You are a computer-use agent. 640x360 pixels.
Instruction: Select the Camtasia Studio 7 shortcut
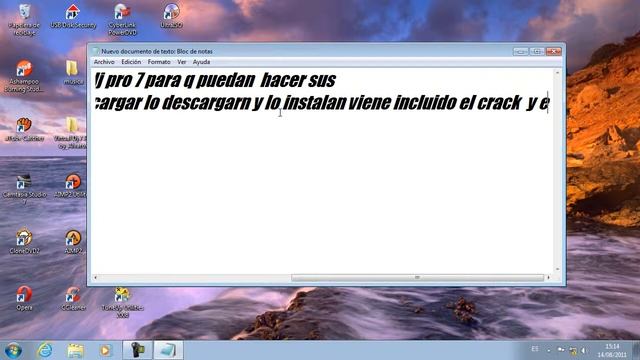(24, 189)
